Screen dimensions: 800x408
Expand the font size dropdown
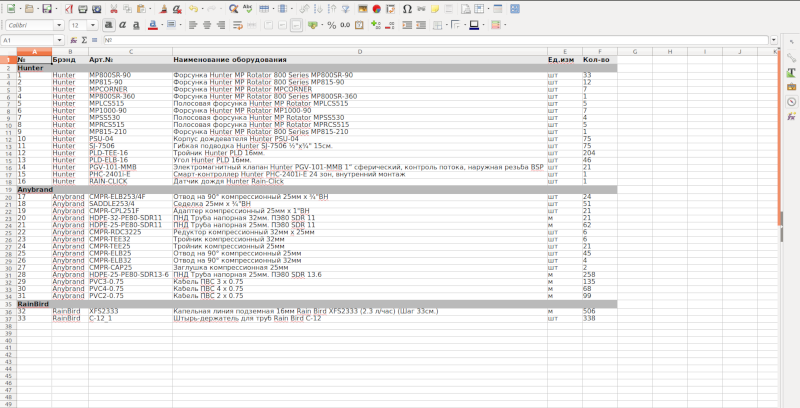tap(93, 24)
